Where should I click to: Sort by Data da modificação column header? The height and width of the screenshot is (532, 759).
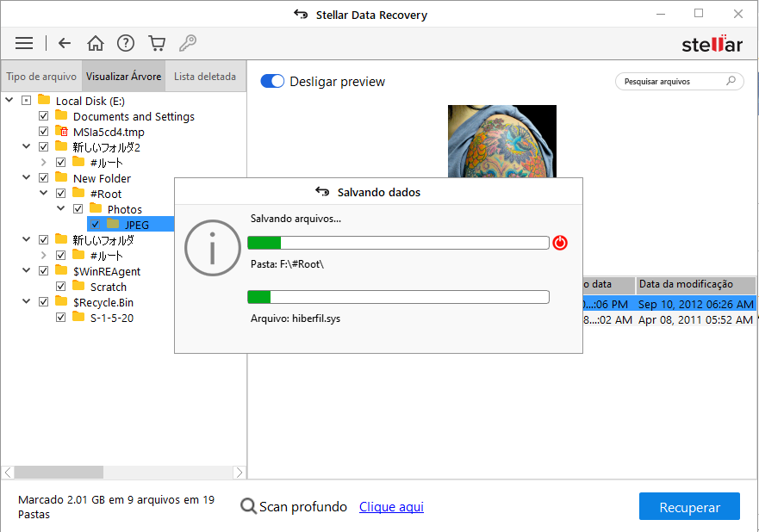click(695, 284)
